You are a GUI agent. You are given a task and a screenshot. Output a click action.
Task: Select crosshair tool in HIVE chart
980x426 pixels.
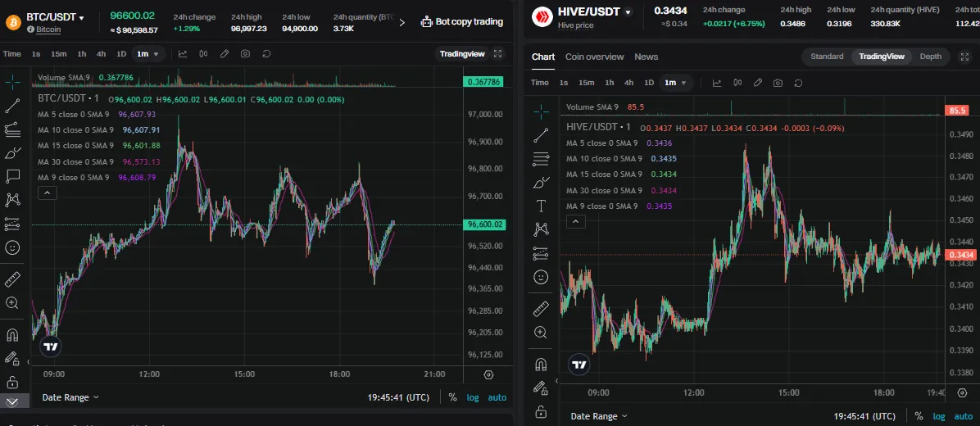542,111
